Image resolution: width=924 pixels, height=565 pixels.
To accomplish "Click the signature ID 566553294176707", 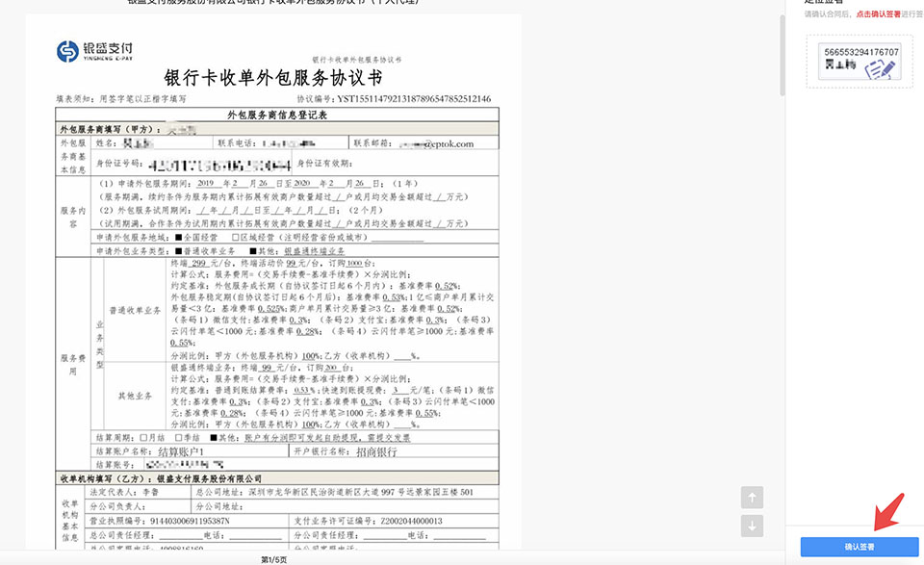I will (x=860, y=52).
